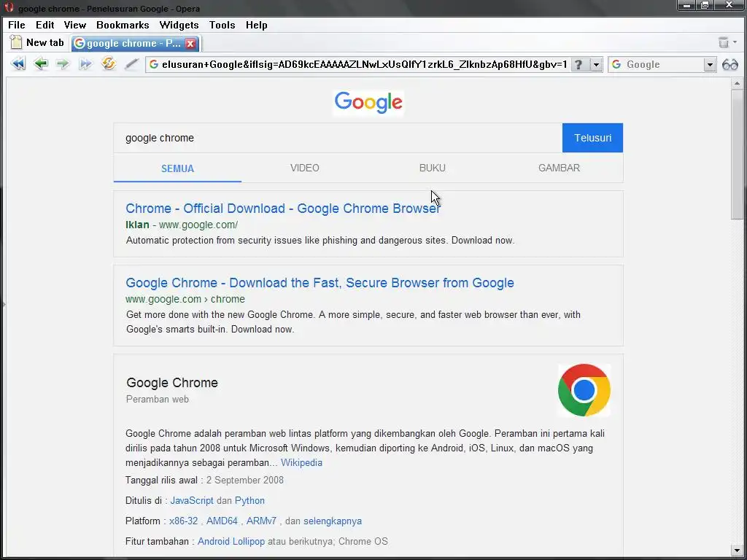
Task: Switch to the New tab tab
Action: 37,42
